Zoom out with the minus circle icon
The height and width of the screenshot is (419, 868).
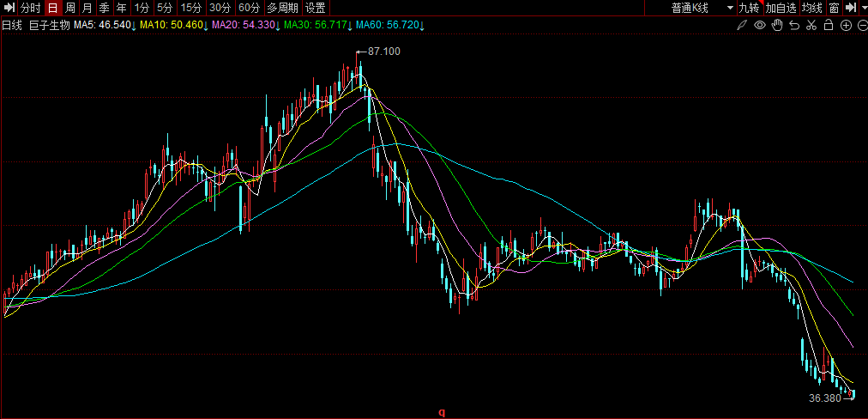861,25
